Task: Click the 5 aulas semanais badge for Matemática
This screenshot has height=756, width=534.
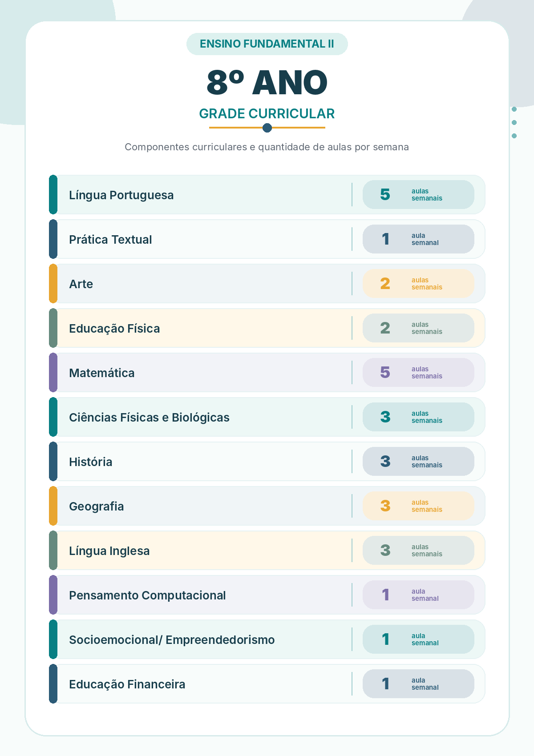Action: pyautogui.click(x=418, y=373)
